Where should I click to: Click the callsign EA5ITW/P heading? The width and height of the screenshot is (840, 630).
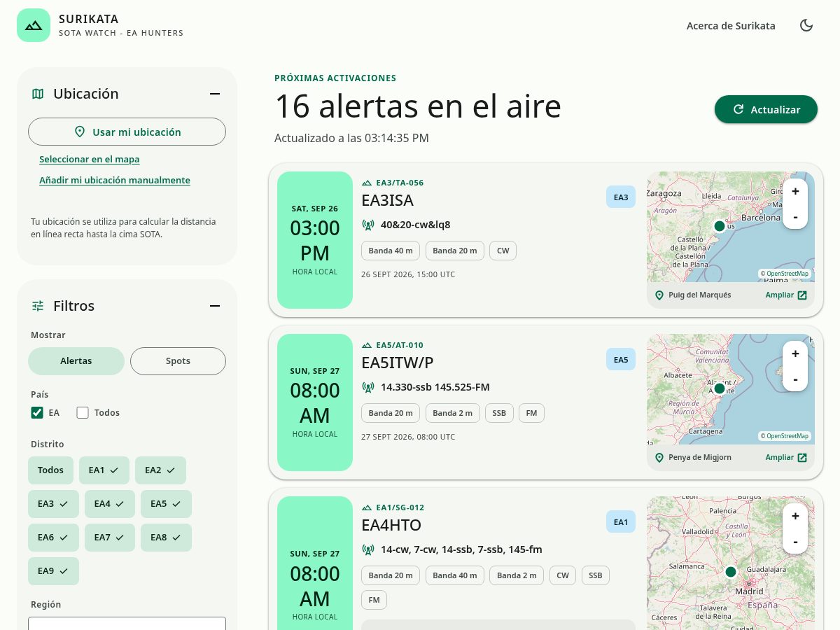[x=398, y=363]
